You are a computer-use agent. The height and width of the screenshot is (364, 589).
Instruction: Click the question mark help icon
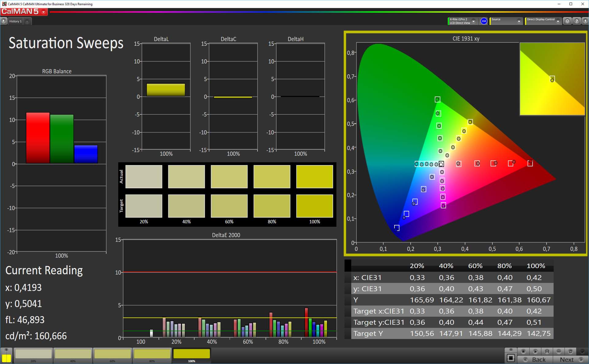pyautogui.click(x=577, y=21)
